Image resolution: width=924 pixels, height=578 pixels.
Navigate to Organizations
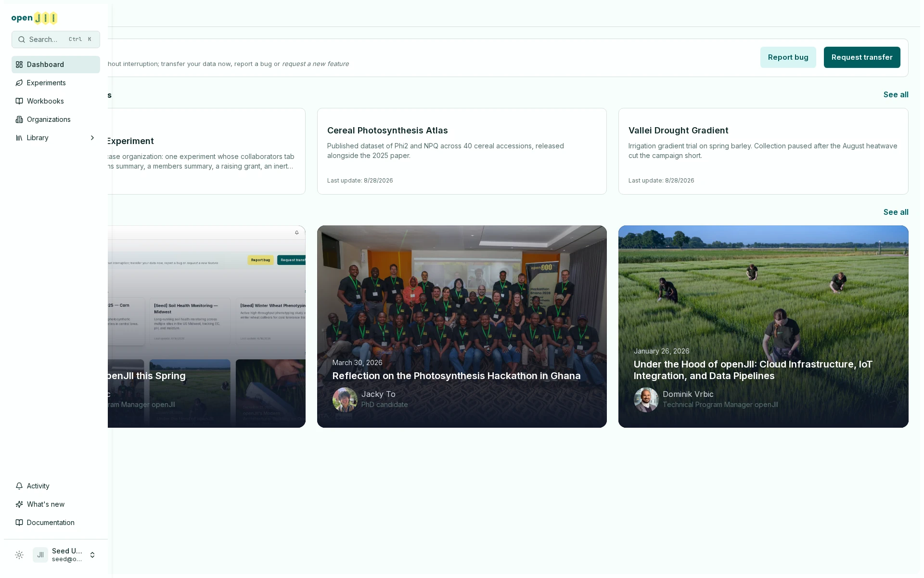click(x=56, y=119)
